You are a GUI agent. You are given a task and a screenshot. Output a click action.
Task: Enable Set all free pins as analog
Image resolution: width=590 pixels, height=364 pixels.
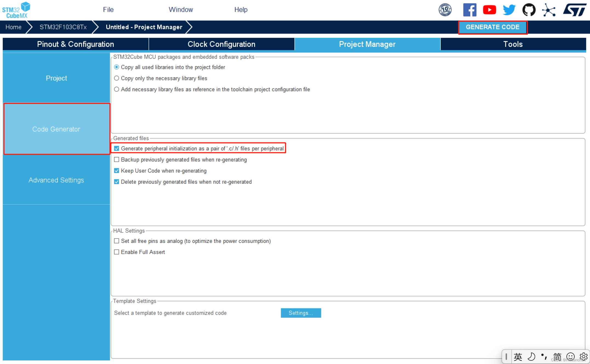point(117,241)
